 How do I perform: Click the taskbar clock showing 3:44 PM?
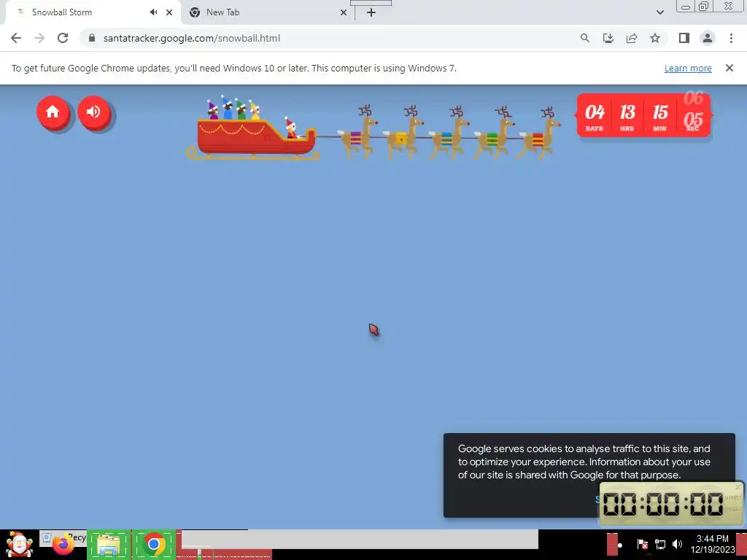pyautogui.click(x=713, y=544)
